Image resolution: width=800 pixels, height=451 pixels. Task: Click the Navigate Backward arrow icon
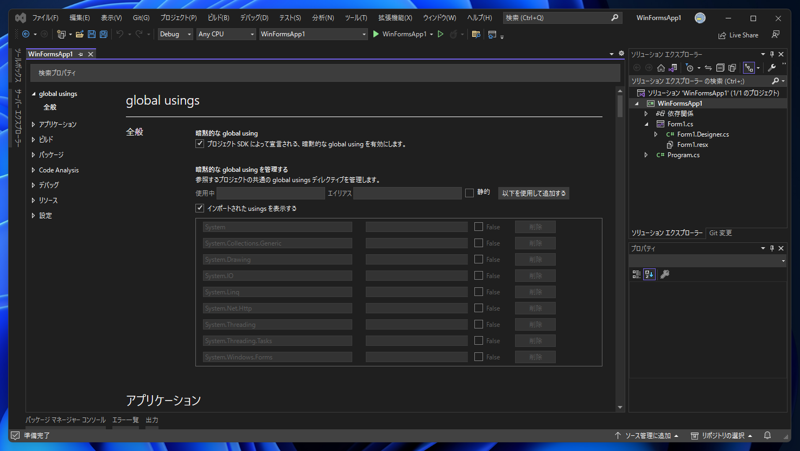point(26,34)
